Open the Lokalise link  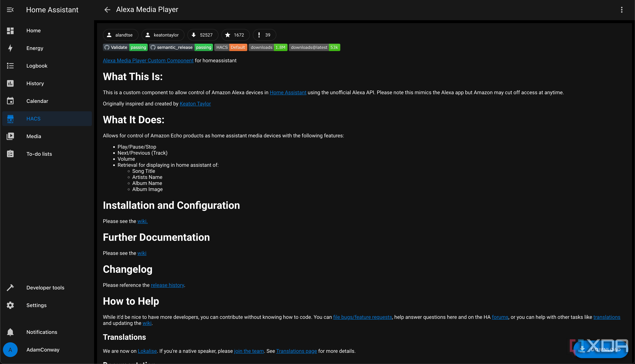pos(147,351)
